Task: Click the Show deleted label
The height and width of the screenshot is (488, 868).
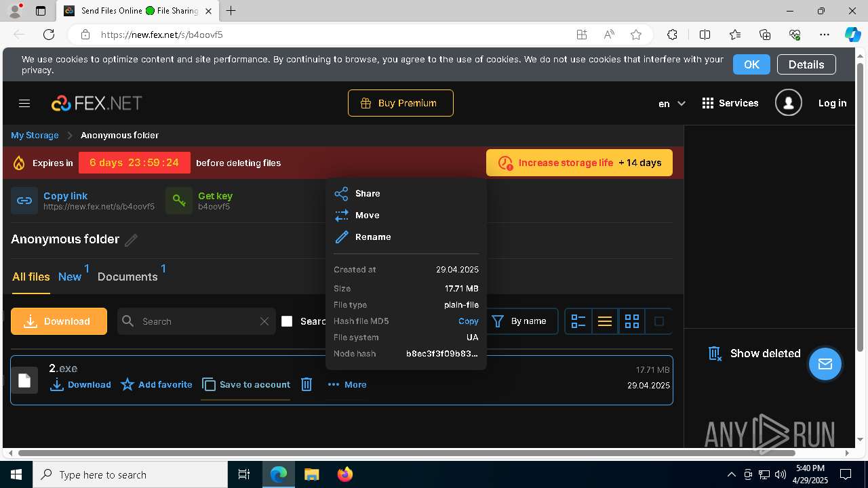Action: [x=765, y=353]
